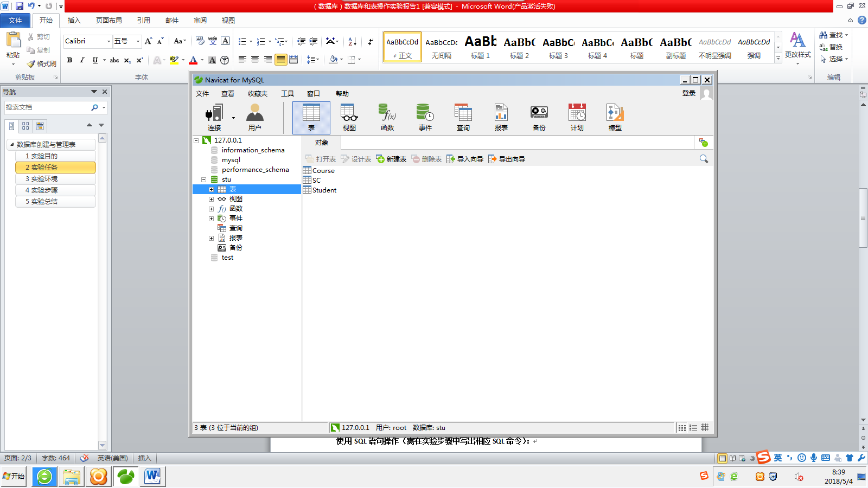
Task: Switch to Word Page Layout ribbon tab
Action: 109,21
